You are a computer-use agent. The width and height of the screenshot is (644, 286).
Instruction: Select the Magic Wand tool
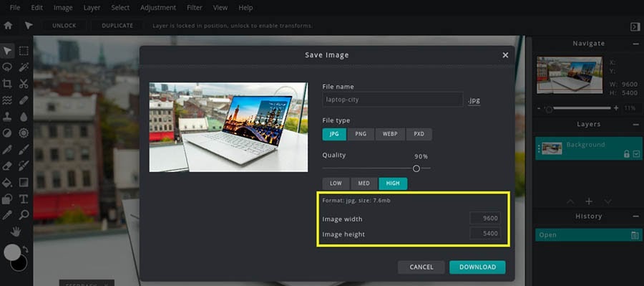click(x=24, y=67)
